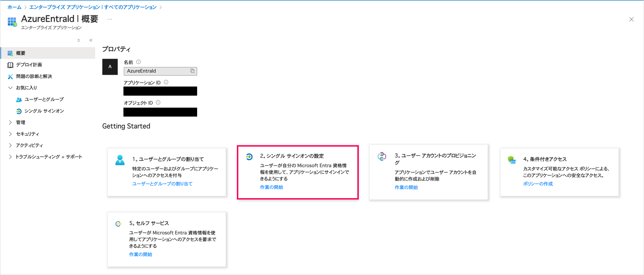This screenshot has width=644, height=275.
Task: Click ユーザーとグループの割り当て link
Action: (162, 184)
